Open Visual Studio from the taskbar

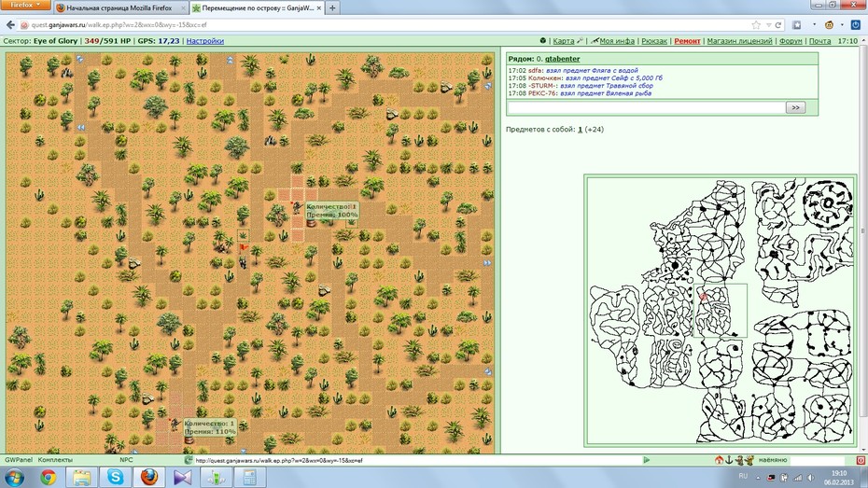[182, 477]
